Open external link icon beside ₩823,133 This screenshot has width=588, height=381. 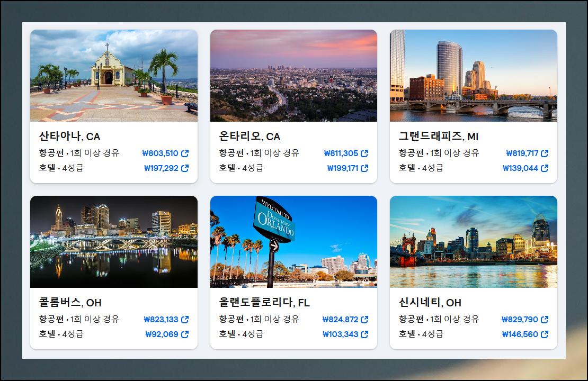click(185, 320)
